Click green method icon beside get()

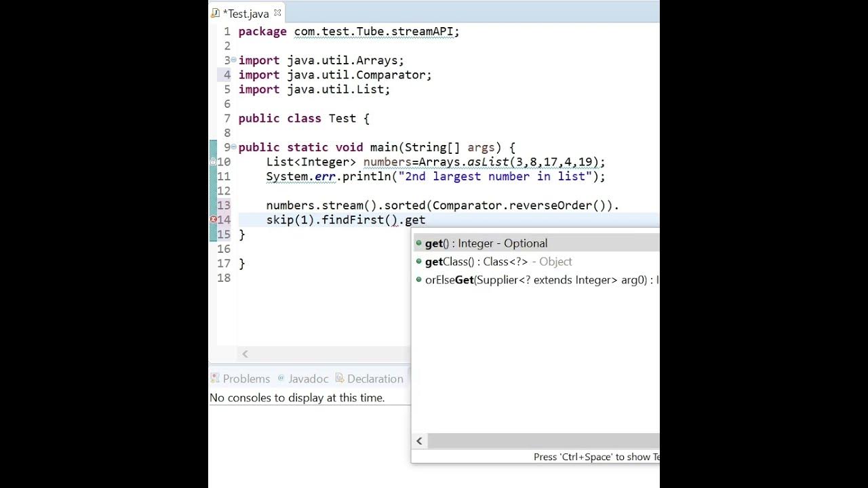coord(418,243)
